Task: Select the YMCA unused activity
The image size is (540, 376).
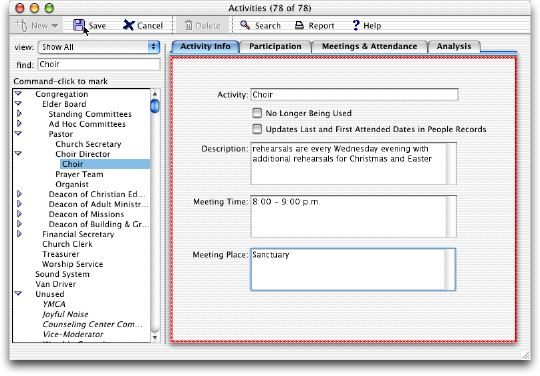Action: (x=54, y=304)
